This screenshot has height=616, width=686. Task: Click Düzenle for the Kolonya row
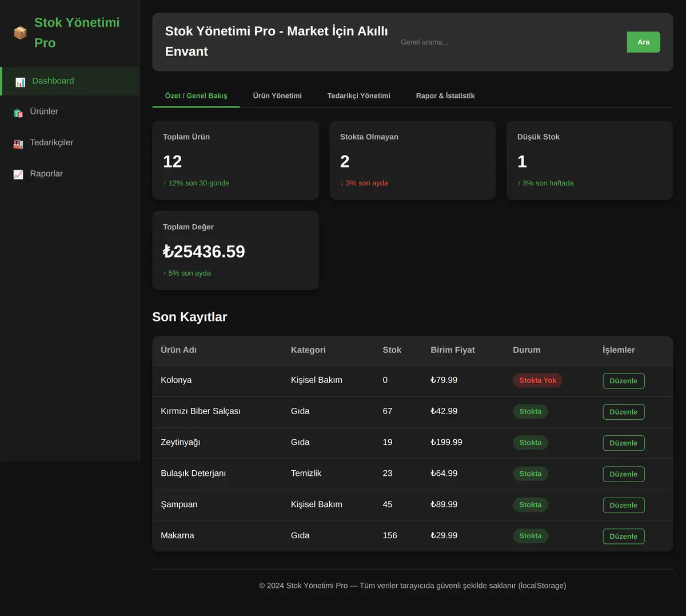click(x=624, y=381)
